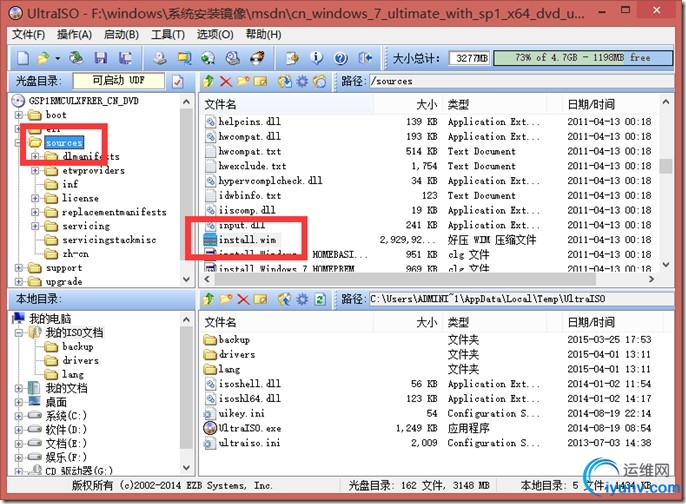Viewport: 686px width, 504px height.
Task: Click the Up folder icon in the local pane toolbar
Action: pyautogui.click(x=208, y=299)
